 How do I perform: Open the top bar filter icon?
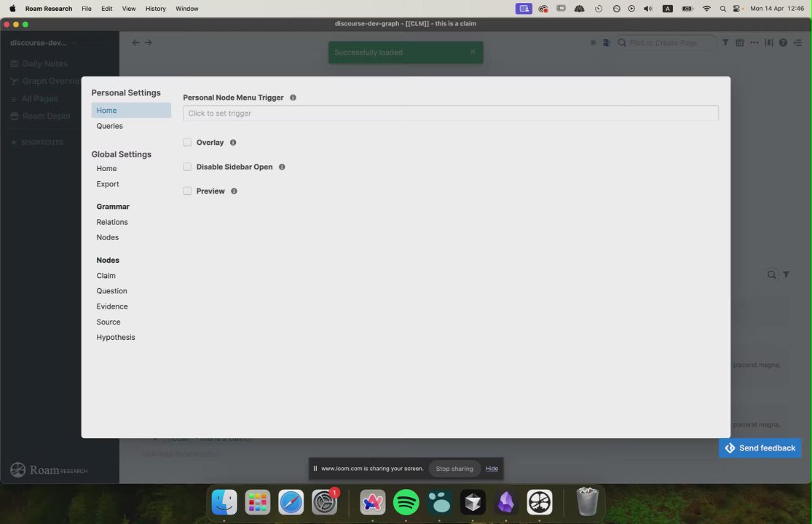click(x=725, y=42)
